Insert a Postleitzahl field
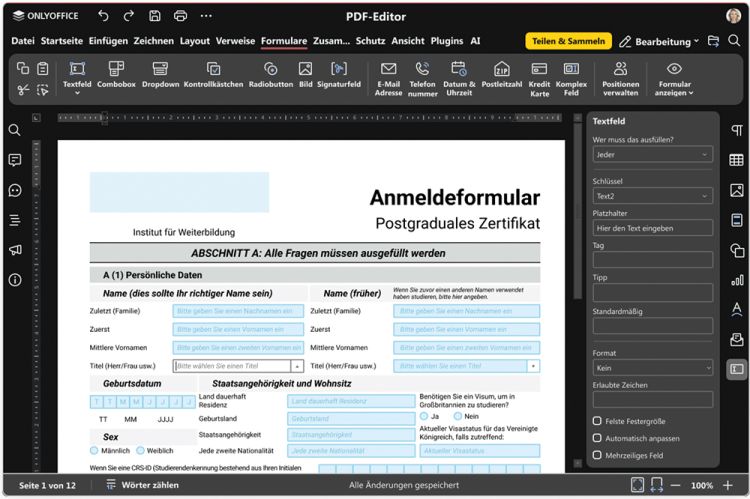Viewport: 750px width, 499px height. click(x=502, y=75)
